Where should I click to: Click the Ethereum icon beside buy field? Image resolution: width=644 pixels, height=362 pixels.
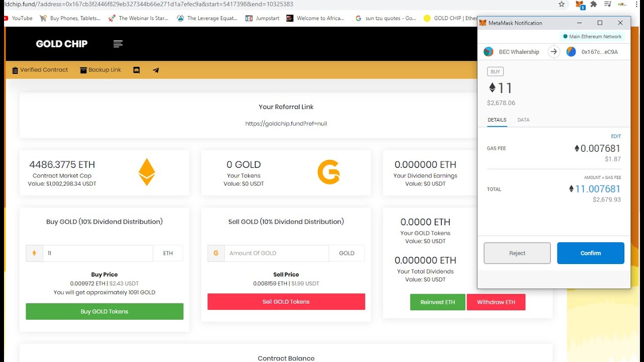[x=34, y=253]
